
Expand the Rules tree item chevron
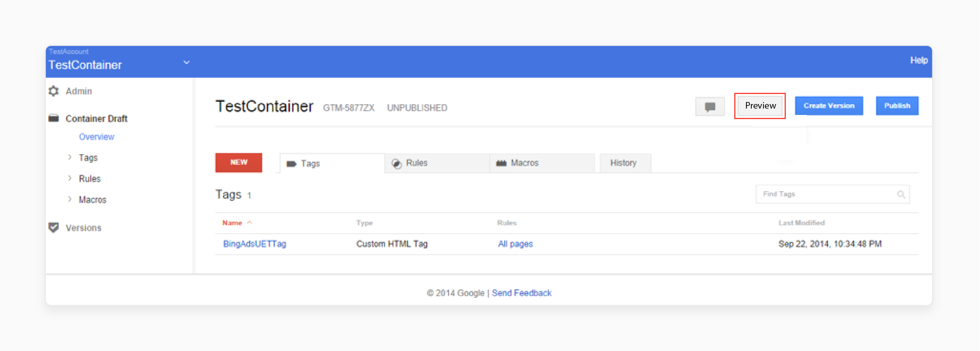click(x=69, y=178)
